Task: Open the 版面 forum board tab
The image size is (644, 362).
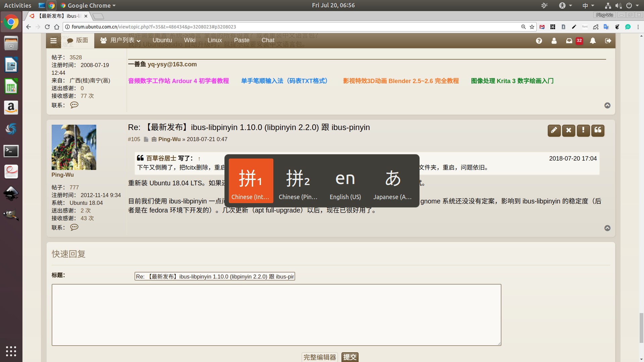Action: point(77,40)
